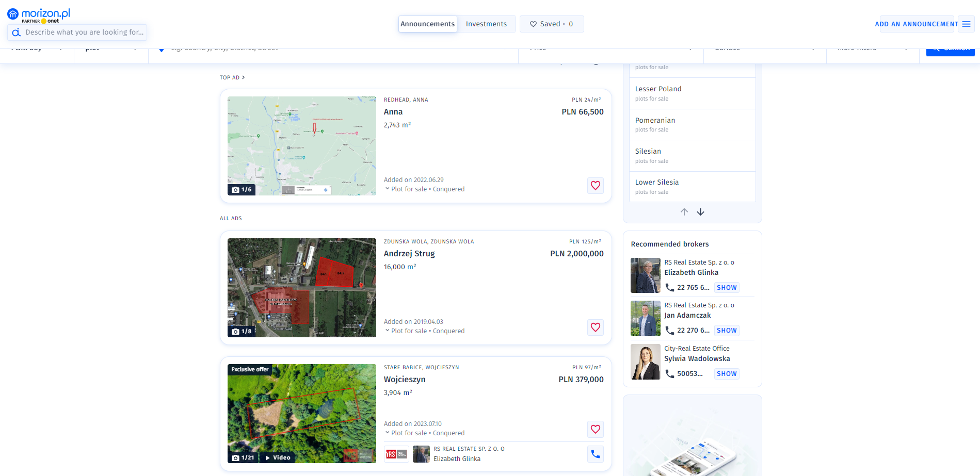This screenshot has width=980, height=476.
Task: Expand plot details on Anna listing
Action: click(x=388, y=189)
